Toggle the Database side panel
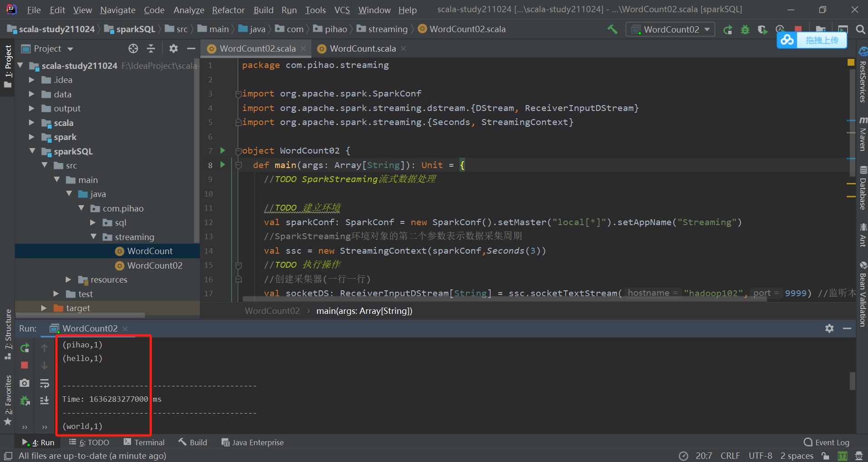The image size is (868, 462). [x=863, y=188]
